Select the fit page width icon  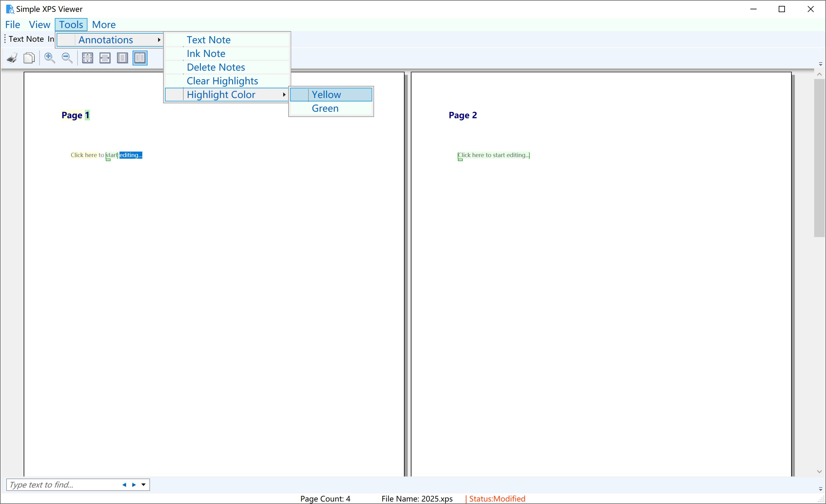point(105,58)
